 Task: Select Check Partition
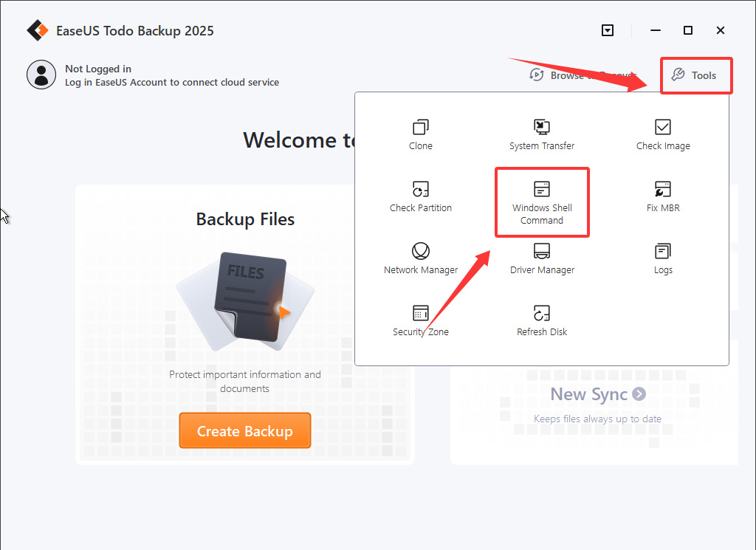tap(420, 196)
